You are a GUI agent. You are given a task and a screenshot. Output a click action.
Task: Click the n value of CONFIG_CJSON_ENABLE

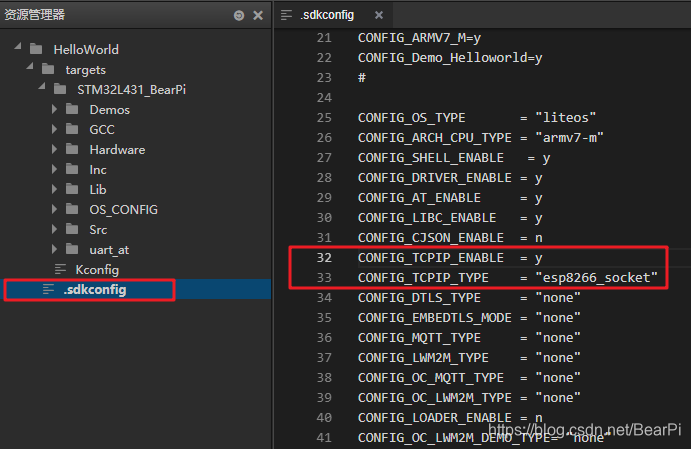539,238
